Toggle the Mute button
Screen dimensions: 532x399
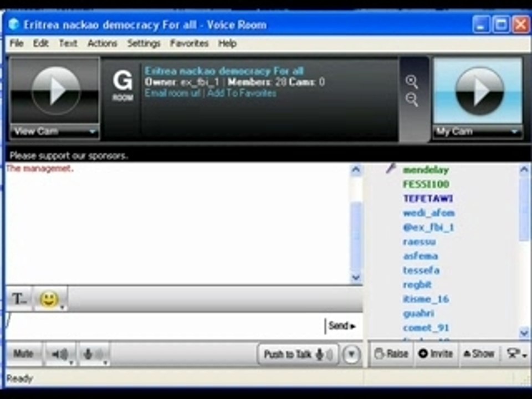point(23,354)
